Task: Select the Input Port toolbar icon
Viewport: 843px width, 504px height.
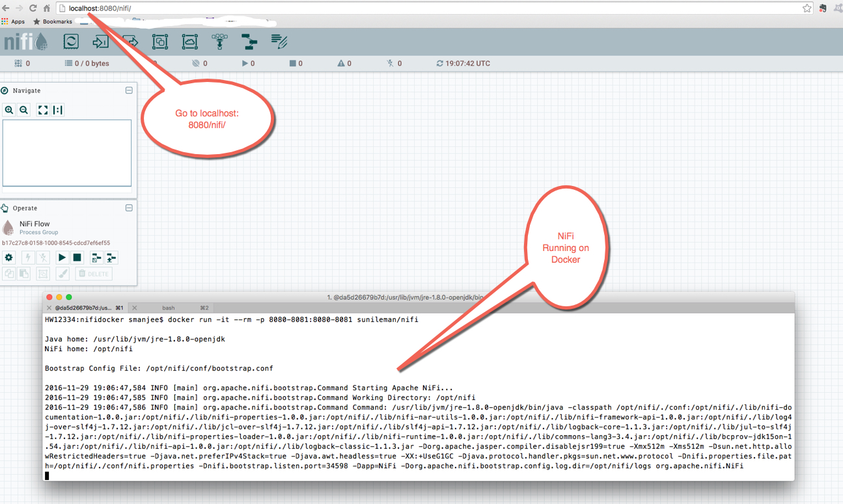Action: pyautogui.click(x=99, y=42)
